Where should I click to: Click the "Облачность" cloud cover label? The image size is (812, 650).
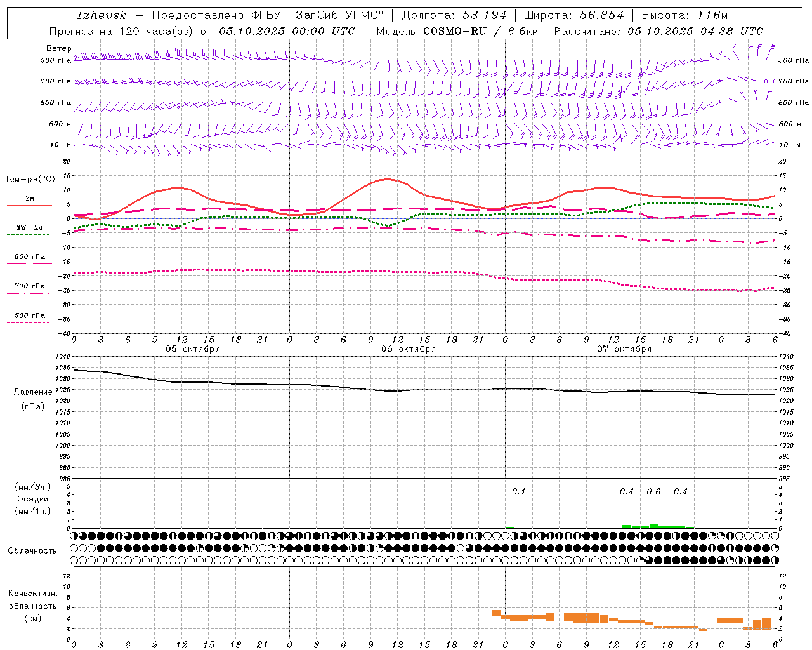coord(32,551)
